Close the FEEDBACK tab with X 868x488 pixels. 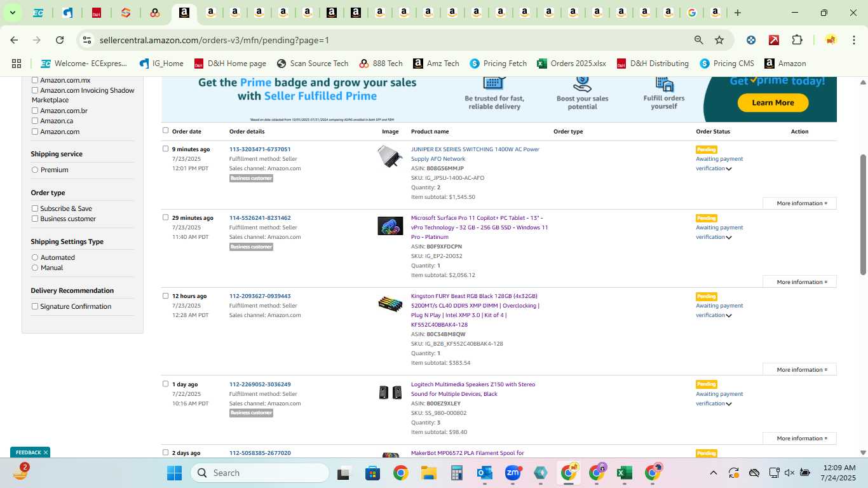tap(46, 452)
